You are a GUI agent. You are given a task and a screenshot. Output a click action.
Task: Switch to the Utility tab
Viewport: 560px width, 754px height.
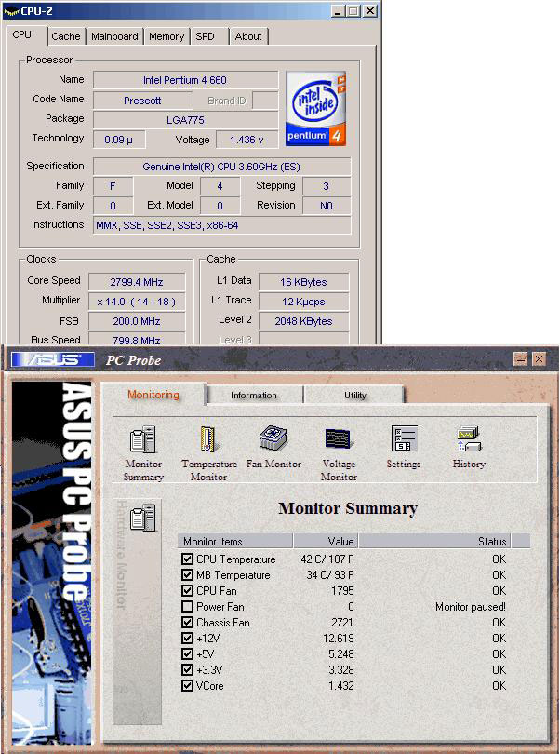point(354,396)
